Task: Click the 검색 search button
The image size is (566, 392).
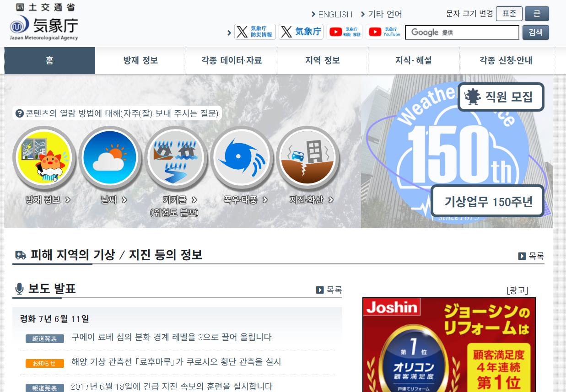Action: [536, 32]
